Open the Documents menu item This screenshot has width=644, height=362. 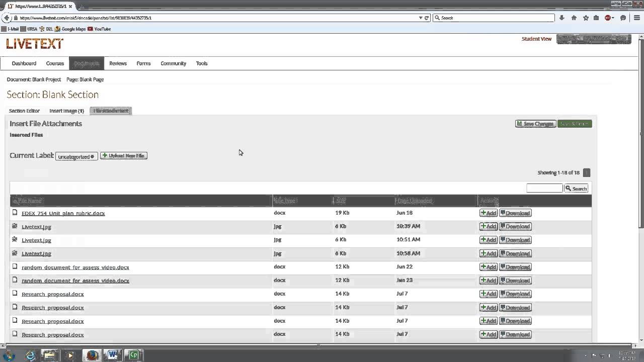pyautogui.click(x=87, y=63)
